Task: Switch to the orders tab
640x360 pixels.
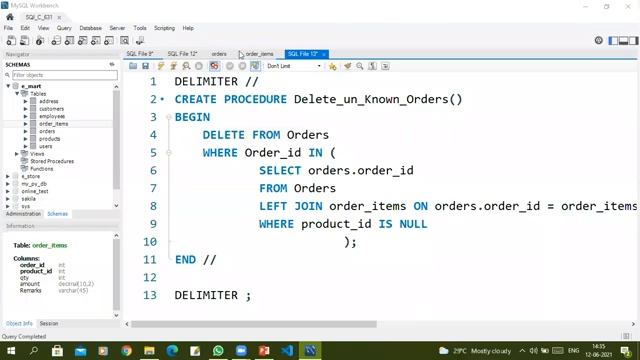Action: pos(219,54)
